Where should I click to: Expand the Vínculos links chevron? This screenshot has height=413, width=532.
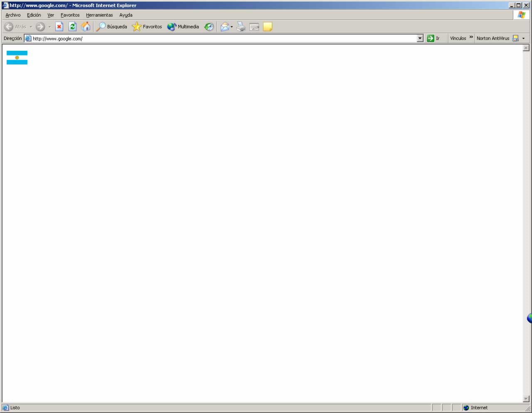(471, 37)
